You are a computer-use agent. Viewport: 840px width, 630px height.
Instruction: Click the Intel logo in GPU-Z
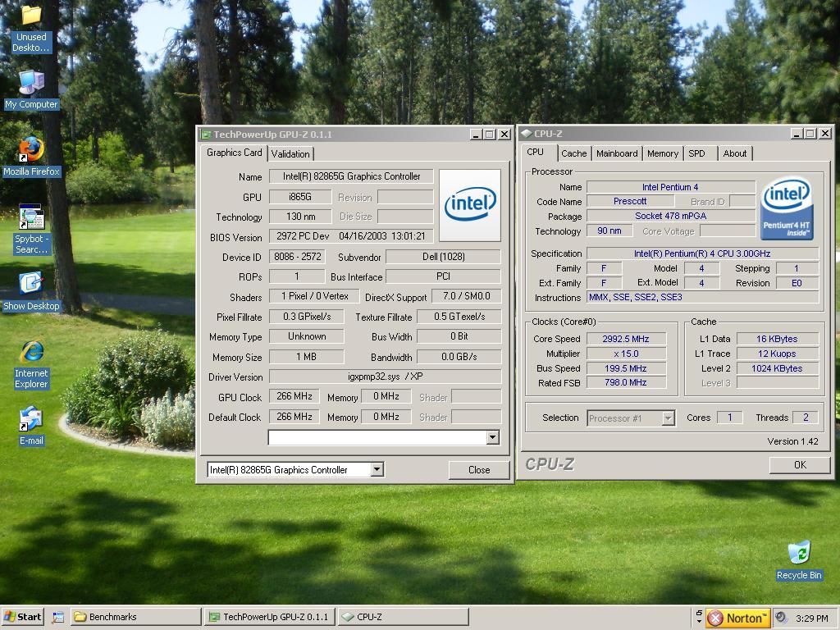[470, 205]
